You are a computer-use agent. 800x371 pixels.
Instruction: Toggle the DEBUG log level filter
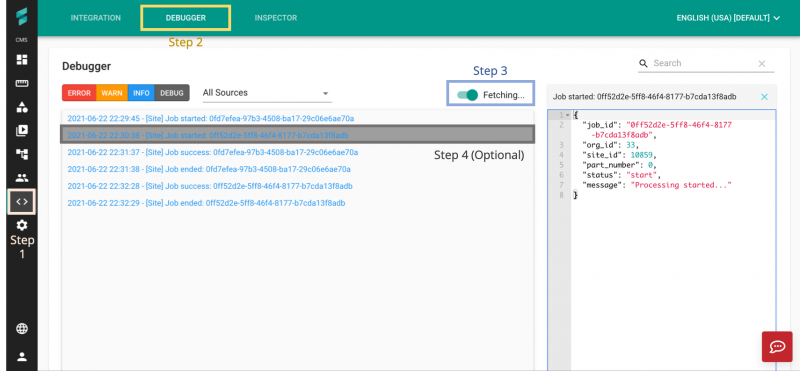coord(171,93)
